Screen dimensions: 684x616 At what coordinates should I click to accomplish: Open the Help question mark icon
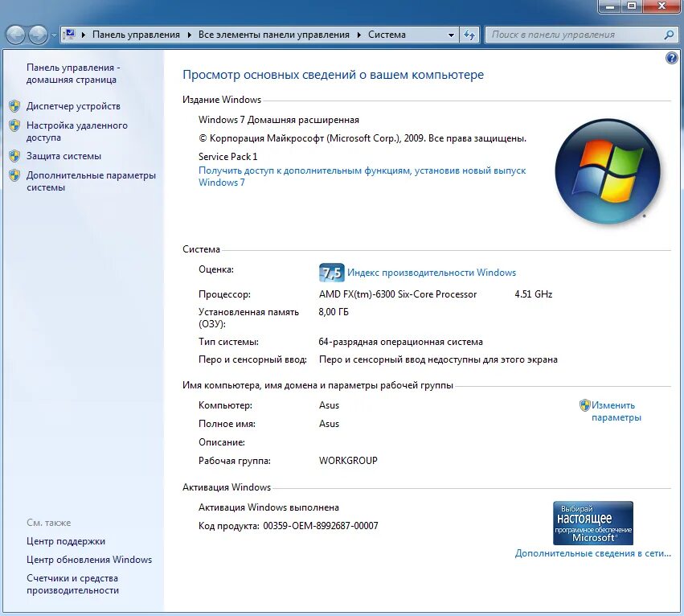pyautogui.click(x=672, y=58)
